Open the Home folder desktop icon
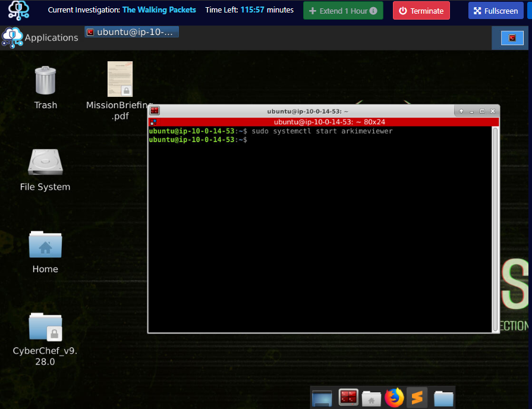Image resolution: width=532 pixels, height=409 pixels. (x=45, y=245)
